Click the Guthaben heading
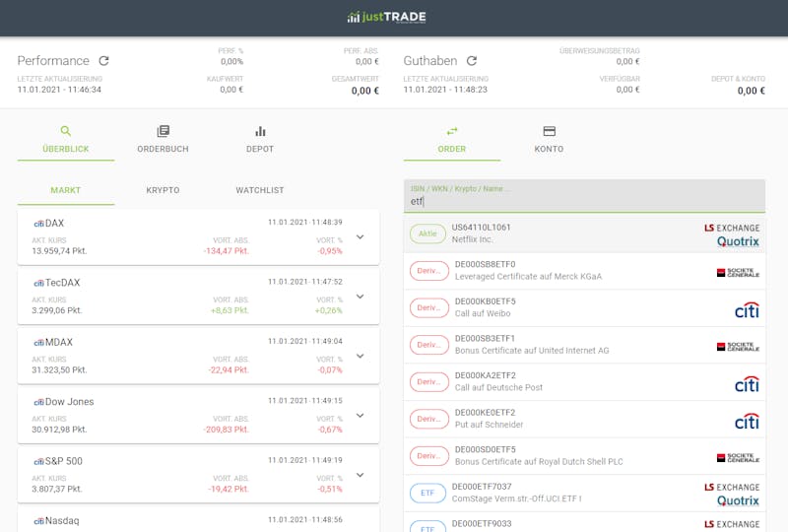The height and width of the screenshot is (532, 788). 430,61
